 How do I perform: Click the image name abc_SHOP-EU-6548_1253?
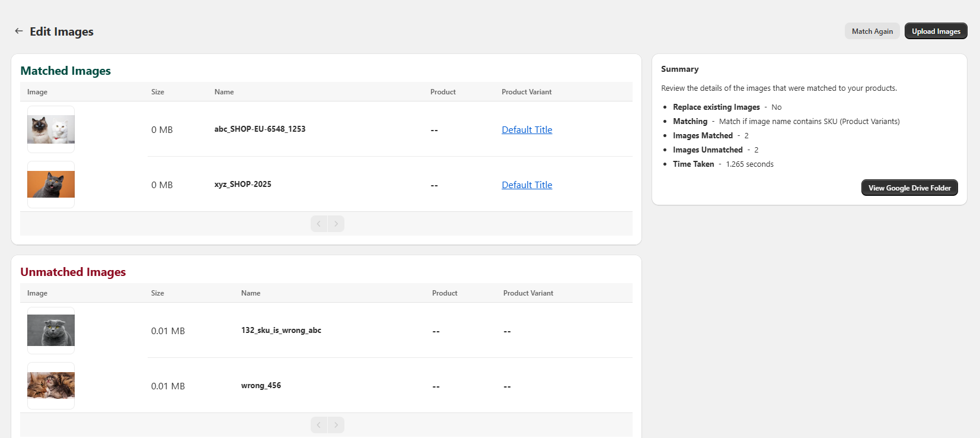coord(260,129)
